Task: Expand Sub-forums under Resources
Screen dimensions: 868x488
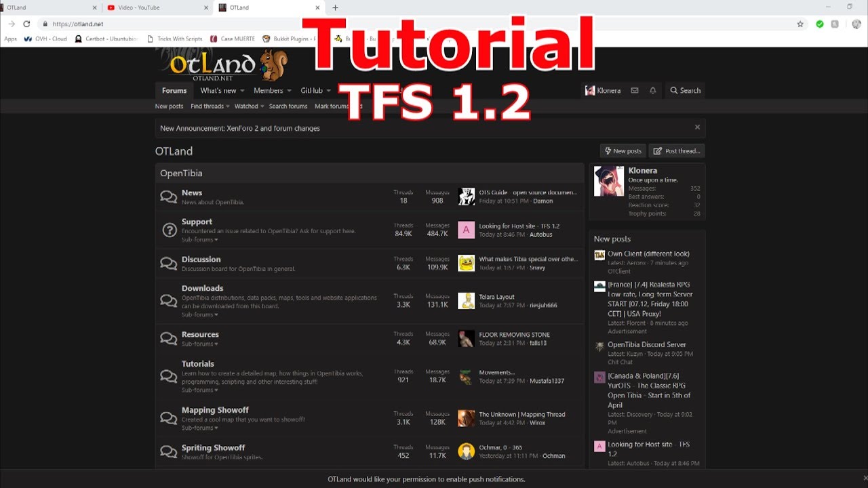Action: [x=199, y=344]
